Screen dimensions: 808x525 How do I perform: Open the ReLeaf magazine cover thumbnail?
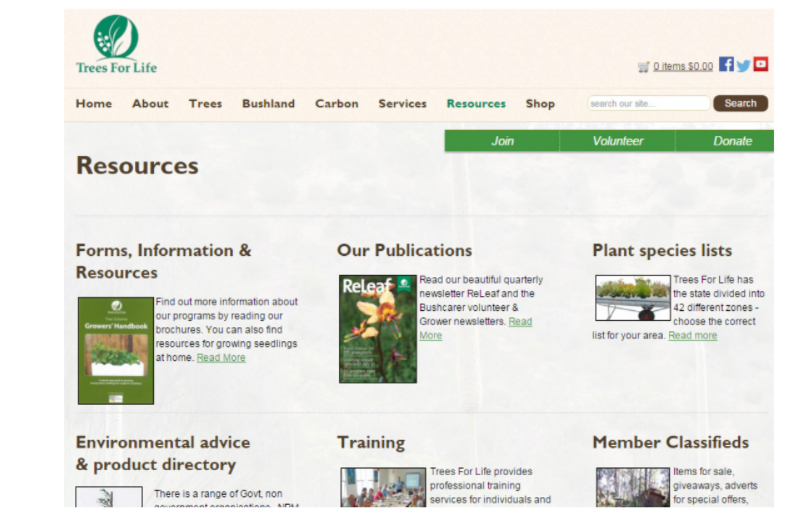tap(378, 329)
